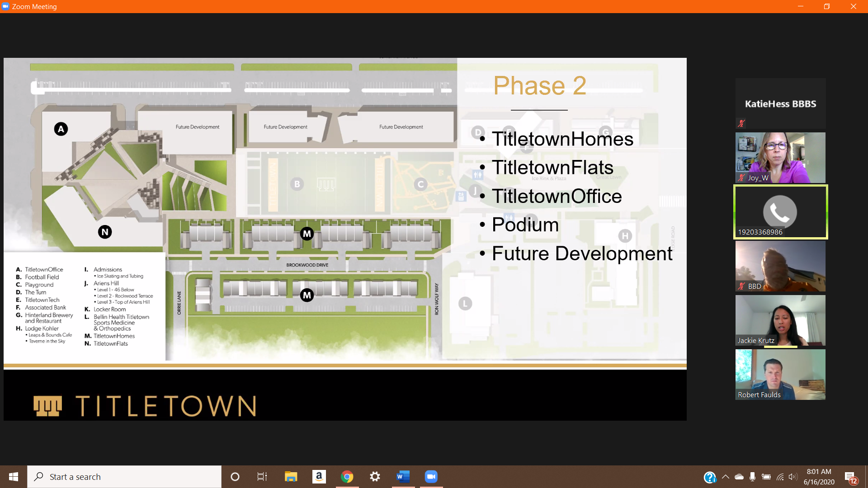Click the Future Development bullet text
This screenshot has width=868, height=488.
[582, 253]
